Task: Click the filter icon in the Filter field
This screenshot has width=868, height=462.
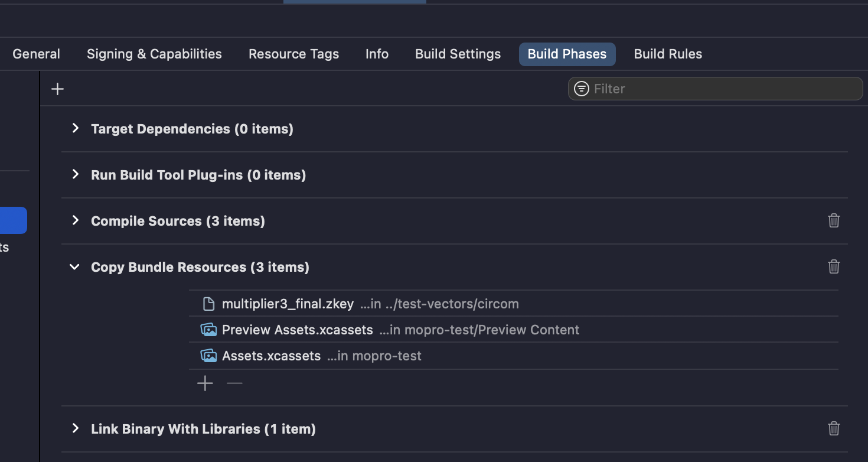Action: (581, 89)
